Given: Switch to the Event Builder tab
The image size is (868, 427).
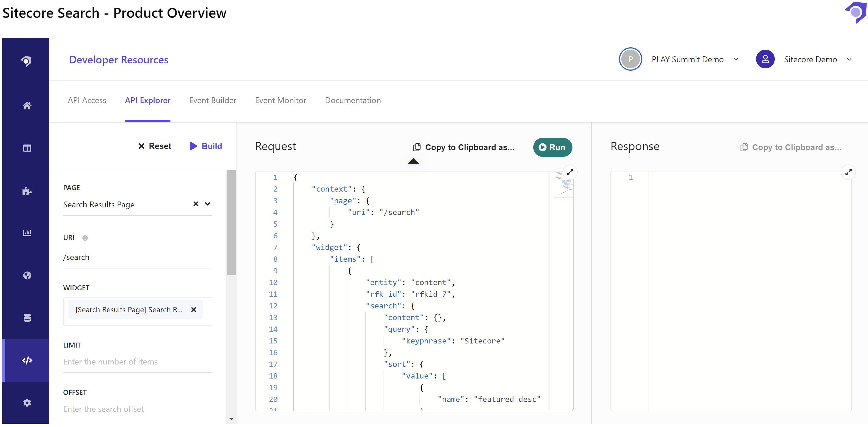Looking at the screenshot, I should click(213, 100).
